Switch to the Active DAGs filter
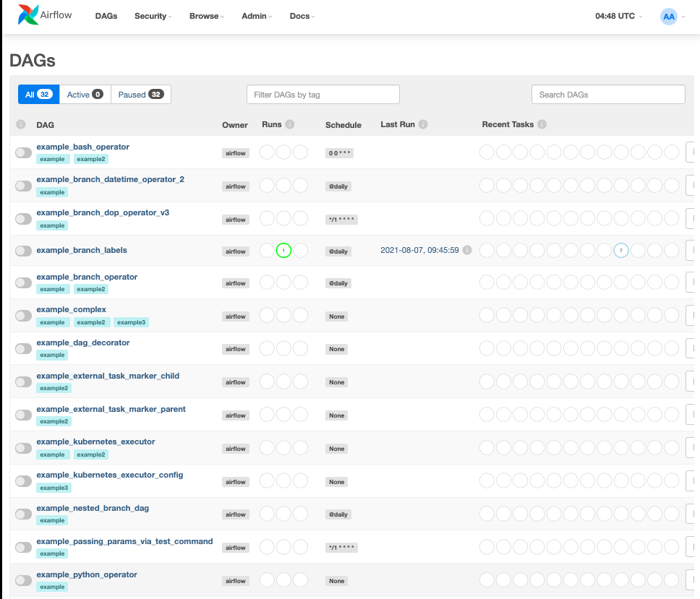Viewport: 700px width, 599px height. pyautogui.click(x=85, y=95)
